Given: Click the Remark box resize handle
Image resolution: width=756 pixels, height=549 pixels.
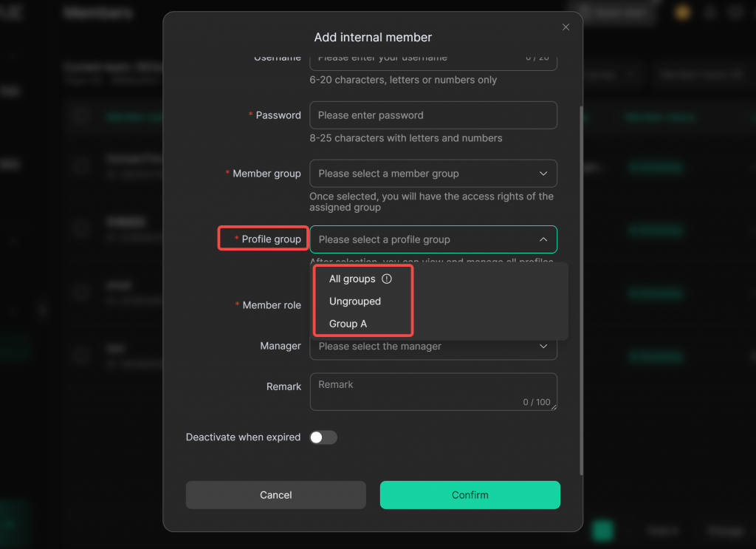Looking at the screenshot, I should pos(554,406).
